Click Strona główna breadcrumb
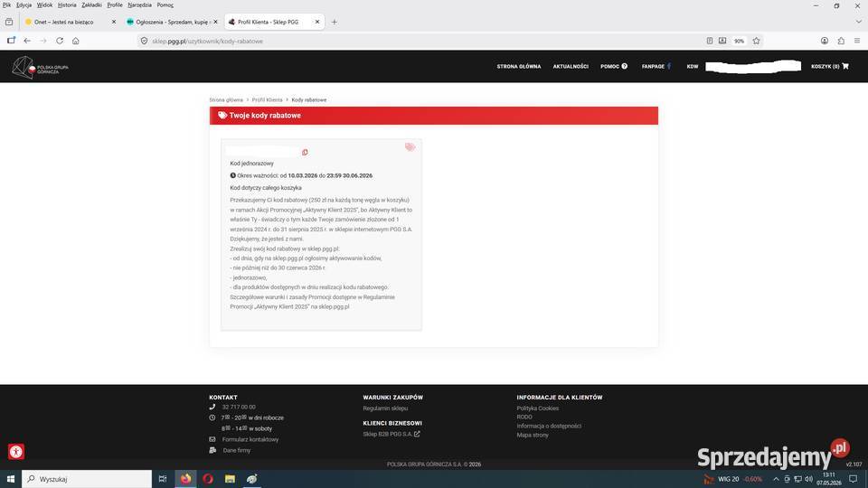The width and height of the screenshot is (868, 488). pyautogui.click(x=226, y=100)
